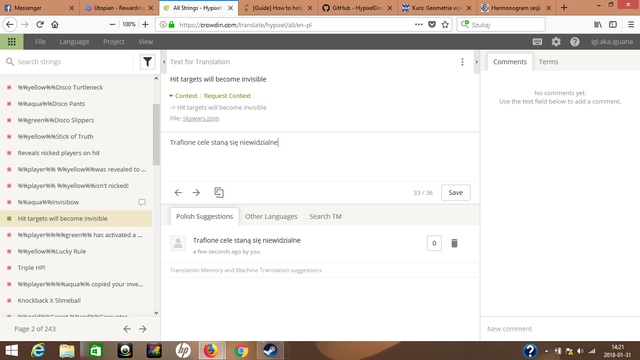
Task: Open Windows Start menu
Action: (x=11, y=351)
